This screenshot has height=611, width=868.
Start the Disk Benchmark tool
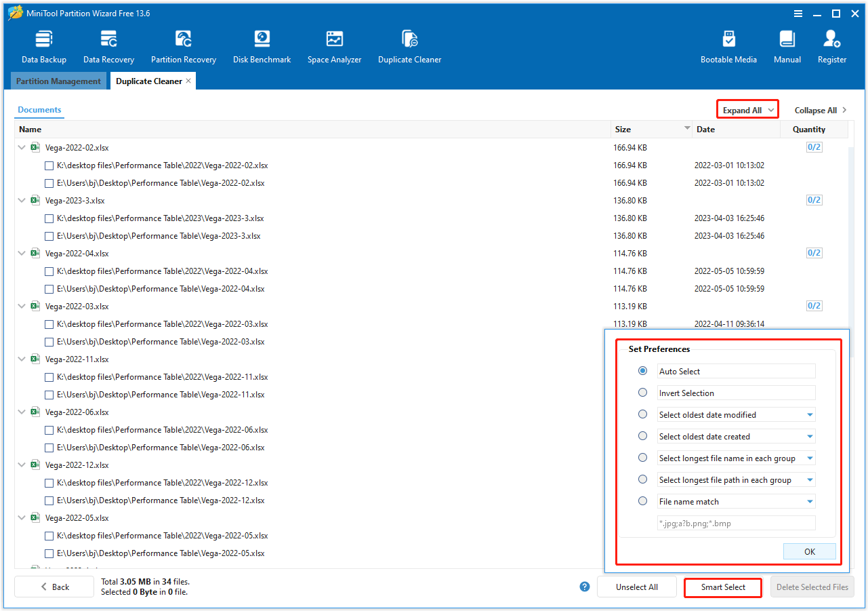[x=262, y=45]
